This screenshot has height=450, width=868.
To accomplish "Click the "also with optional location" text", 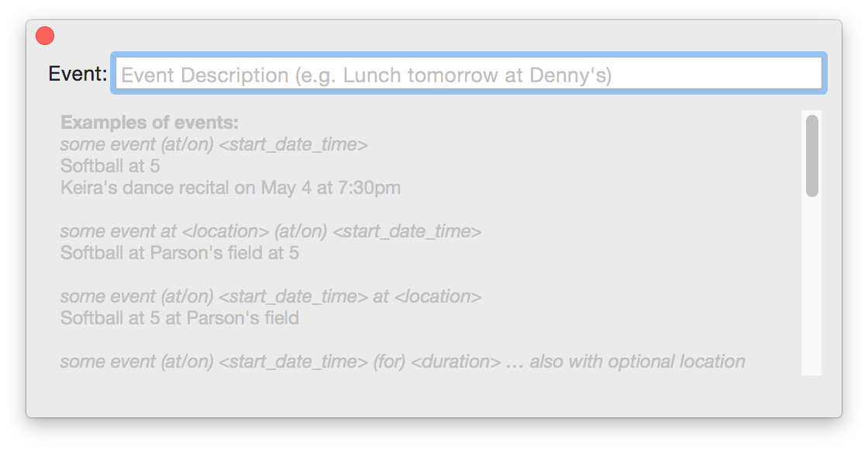I will coord(637,362).
